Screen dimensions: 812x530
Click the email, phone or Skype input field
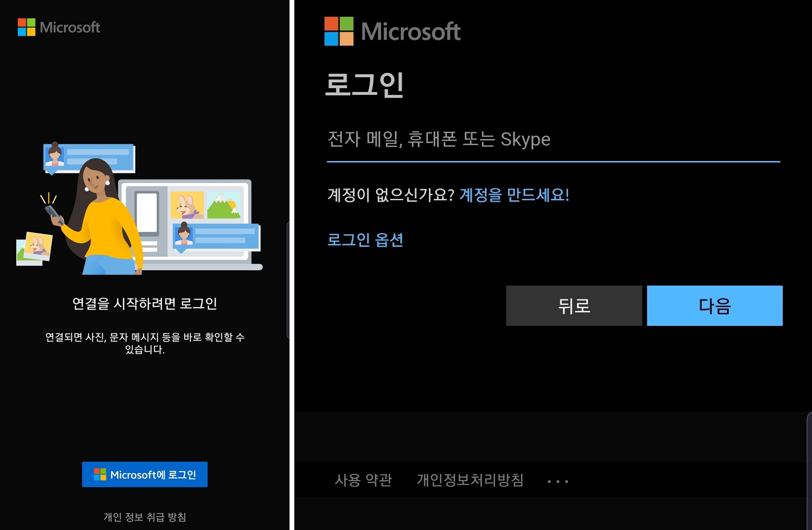[554, 140]
